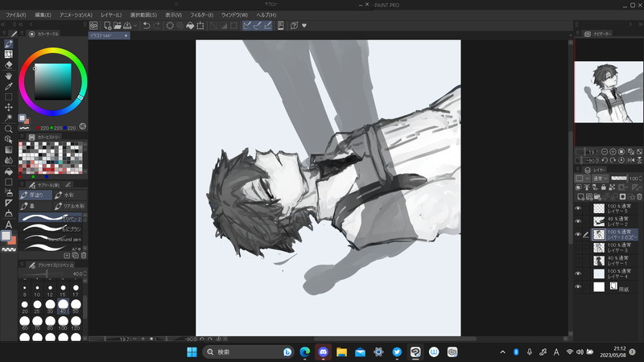Select the rectangular Selection tool
644x362 pixels.
8,97
